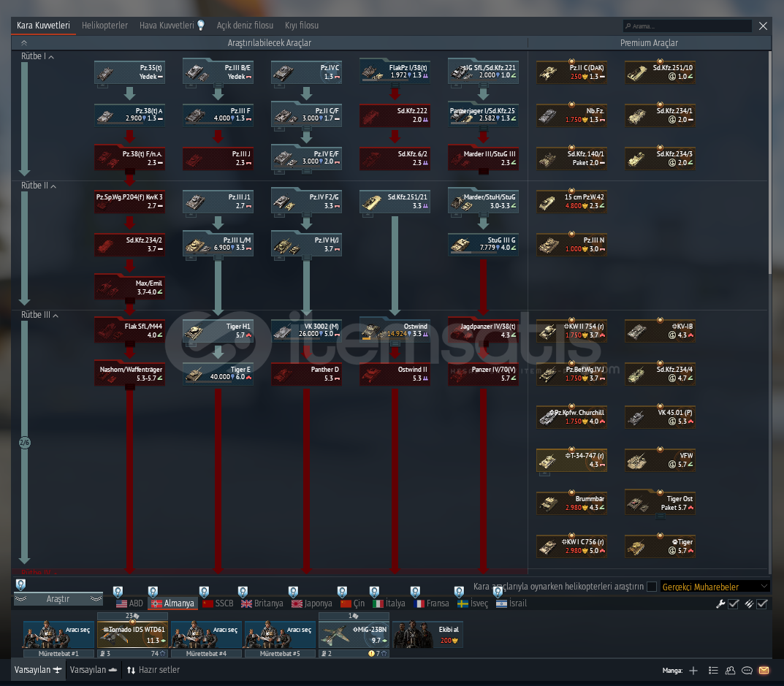Viewport: 784px width, 686px height.
Task: Open the Gerçekçi Muharebeler battle mode dropdown
Action: [715, 587]
